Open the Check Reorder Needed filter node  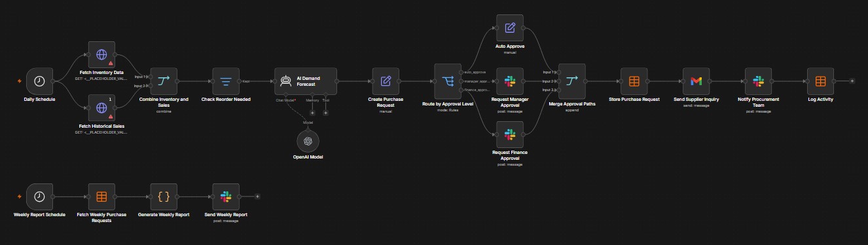(226, 81)
